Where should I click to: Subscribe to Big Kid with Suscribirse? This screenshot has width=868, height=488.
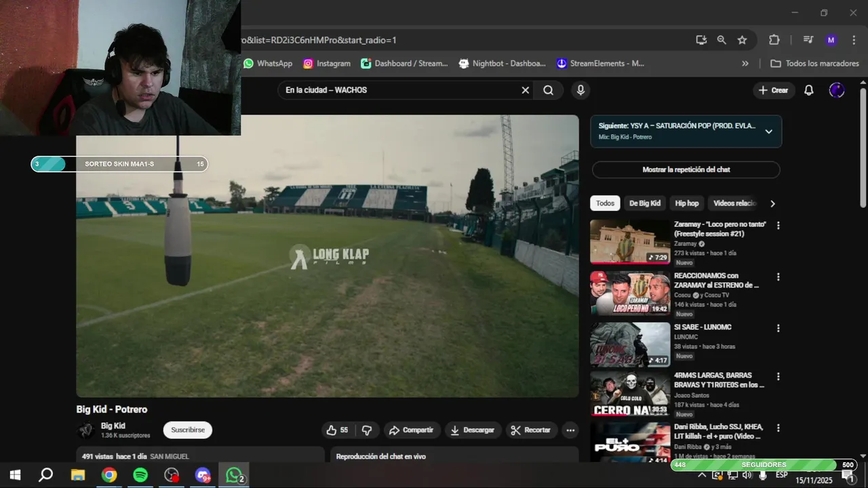(188, 430)
